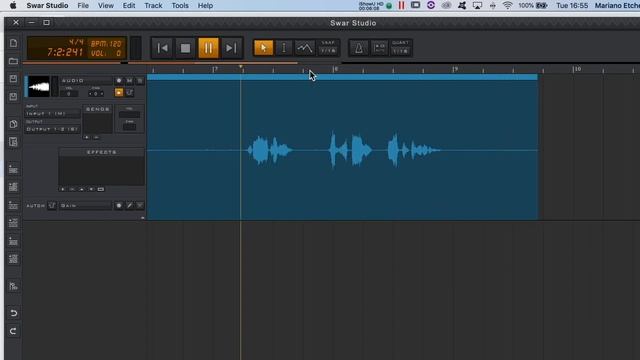The height and width of the screenshot is (360, 640).
Task: Click the Wi-Fi icon in the menu bar
Action: click(507, 5)
